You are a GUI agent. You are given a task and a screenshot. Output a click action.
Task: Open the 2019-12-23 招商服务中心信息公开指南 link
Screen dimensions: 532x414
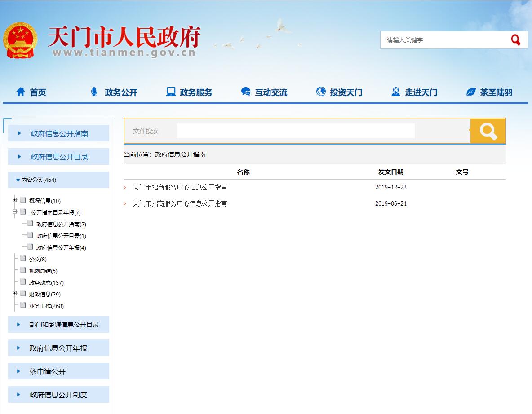(x=180, y=187)
